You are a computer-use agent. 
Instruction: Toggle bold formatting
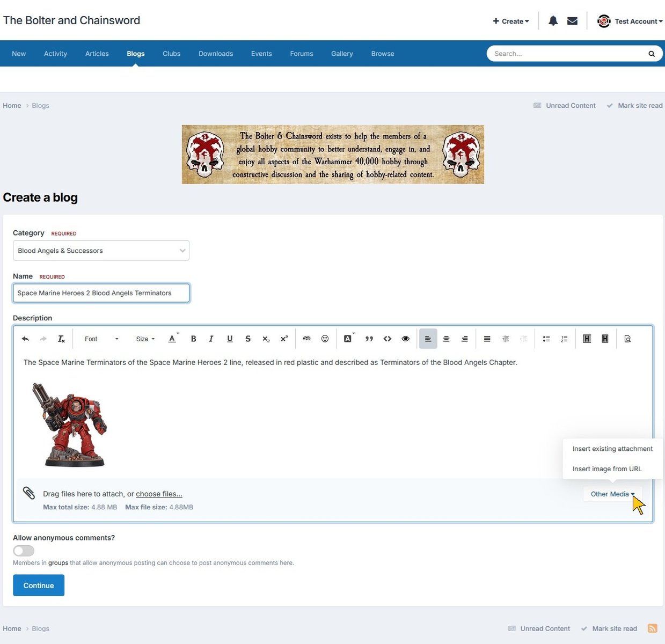194,339
